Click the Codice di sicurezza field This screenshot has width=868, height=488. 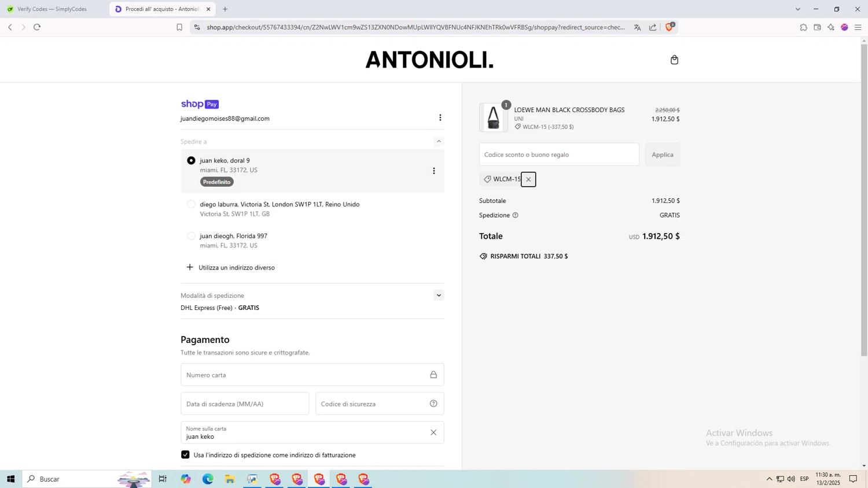pos(380,404)
